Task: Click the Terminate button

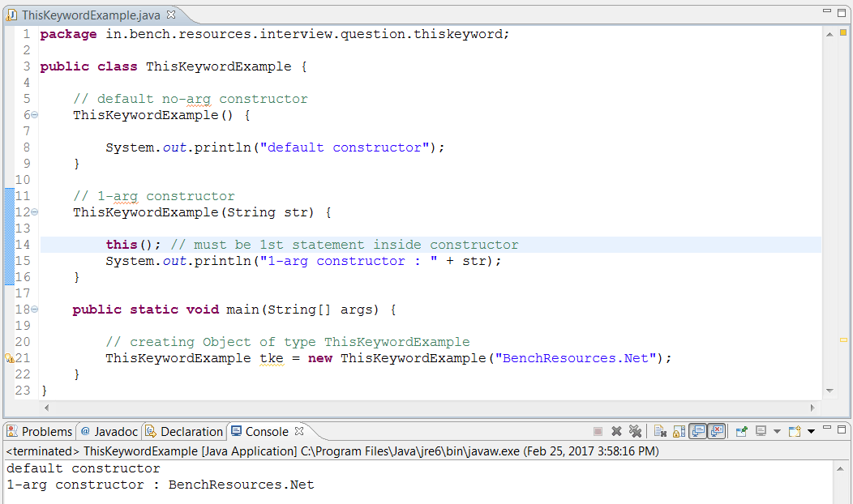Action: (598, 430)
